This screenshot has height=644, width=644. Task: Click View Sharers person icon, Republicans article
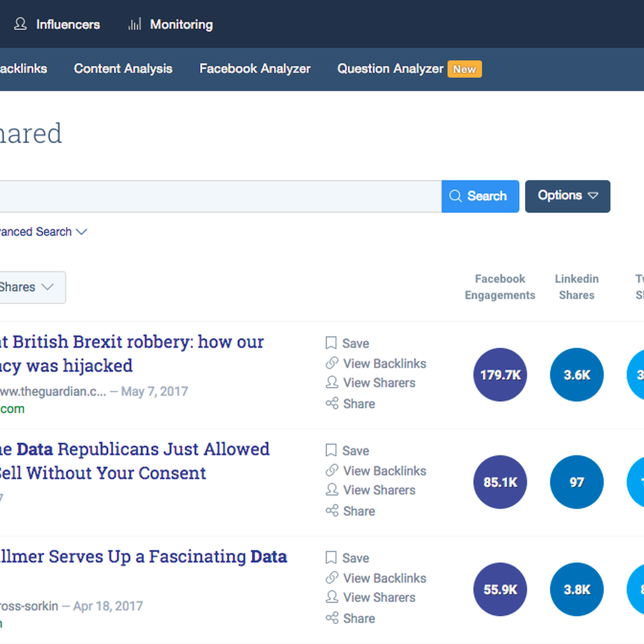(x=332, y=490)
